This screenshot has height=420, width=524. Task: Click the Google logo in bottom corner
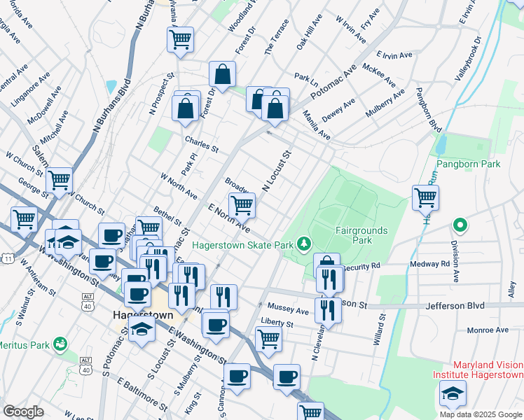coord(23,412)
